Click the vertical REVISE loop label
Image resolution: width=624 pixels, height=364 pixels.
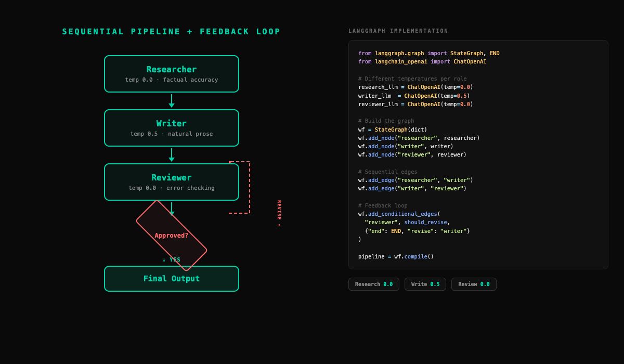pyautogui.click(x=279, y=213)
